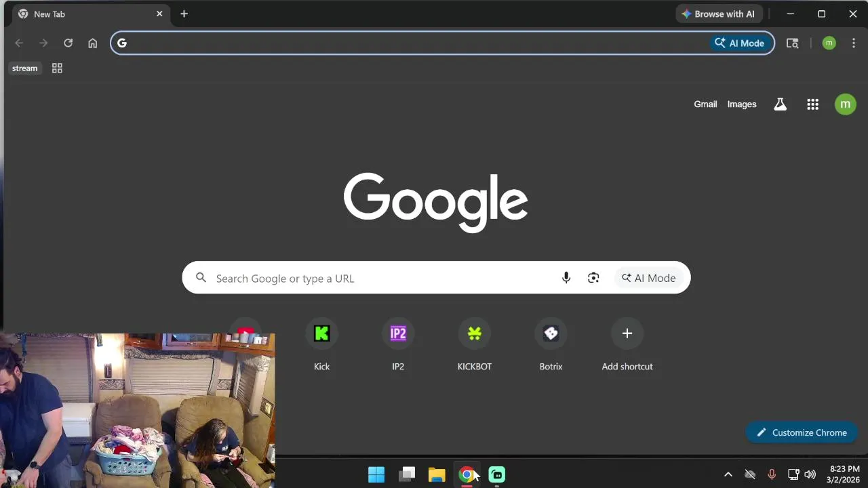
Task: Click AI Mode in the address bar
Action: (x=741, y=43)
